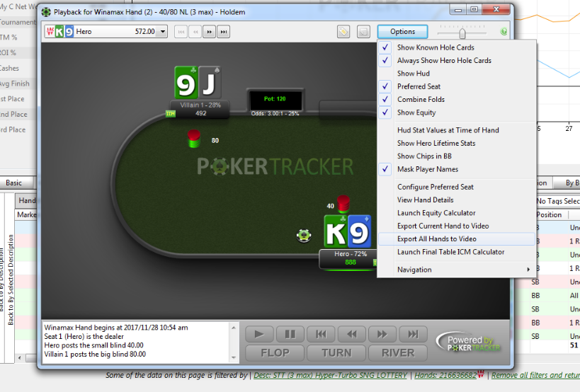
Task: Expand the Navigation submenu
Action: pyautogui.click(x=457, y=270)
